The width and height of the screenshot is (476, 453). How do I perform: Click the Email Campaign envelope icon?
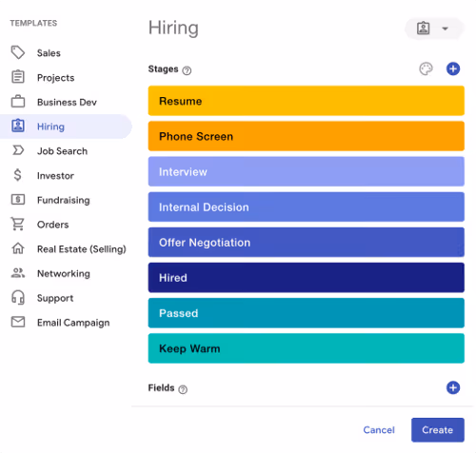18,322
